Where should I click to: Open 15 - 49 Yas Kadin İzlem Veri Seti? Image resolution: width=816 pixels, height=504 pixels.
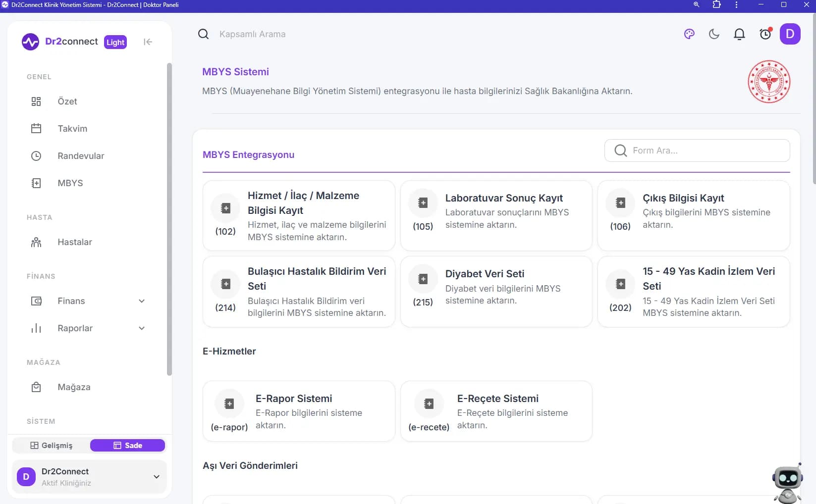[x=694, y=292]
